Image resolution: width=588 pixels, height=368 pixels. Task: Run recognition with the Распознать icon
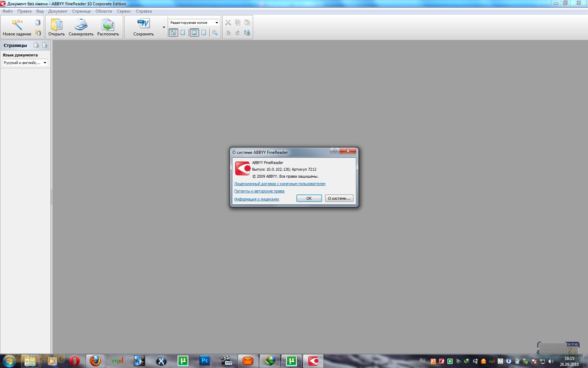coord(108,25)
